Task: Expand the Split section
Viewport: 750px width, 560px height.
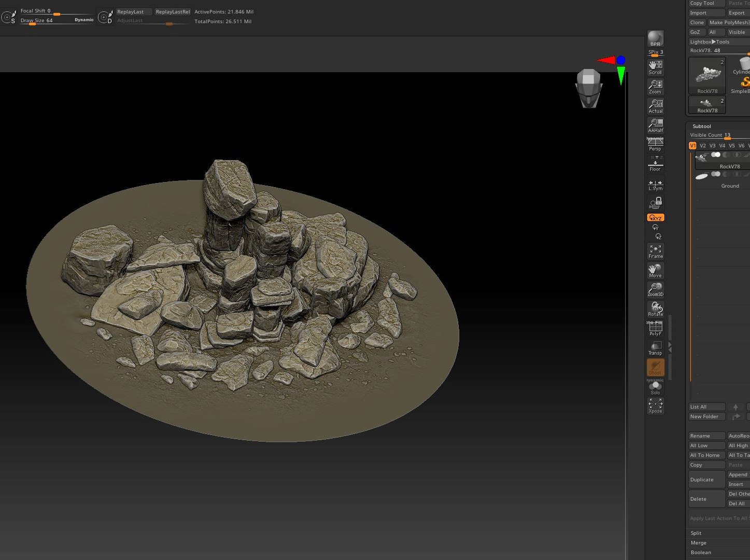Action: (x=696, y=533)
